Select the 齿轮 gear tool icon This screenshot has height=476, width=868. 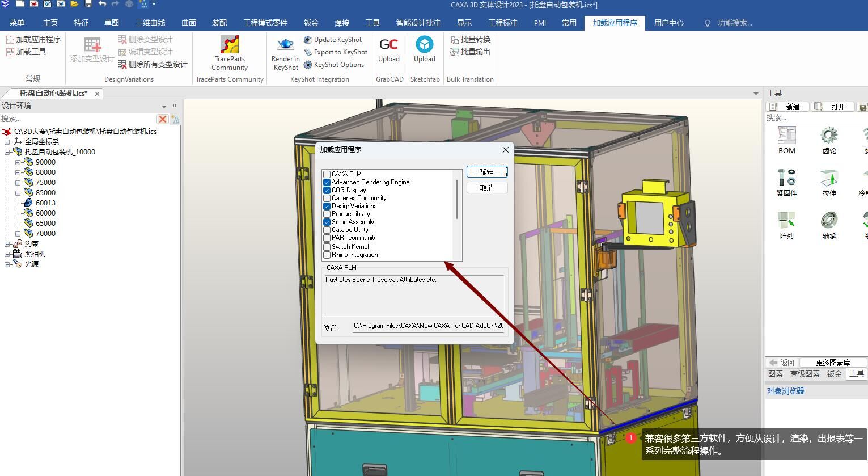[829, 136]
